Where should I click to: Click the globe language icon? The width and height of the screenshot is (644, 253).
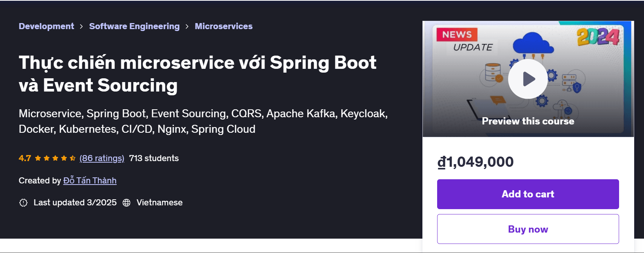tap(126, 203)
